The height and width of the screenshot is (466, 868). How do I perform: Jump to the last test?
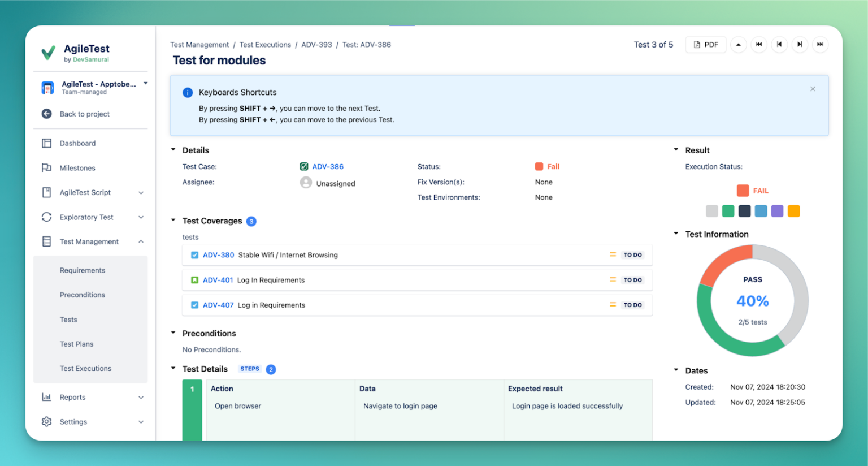click(x=819, y=45)
